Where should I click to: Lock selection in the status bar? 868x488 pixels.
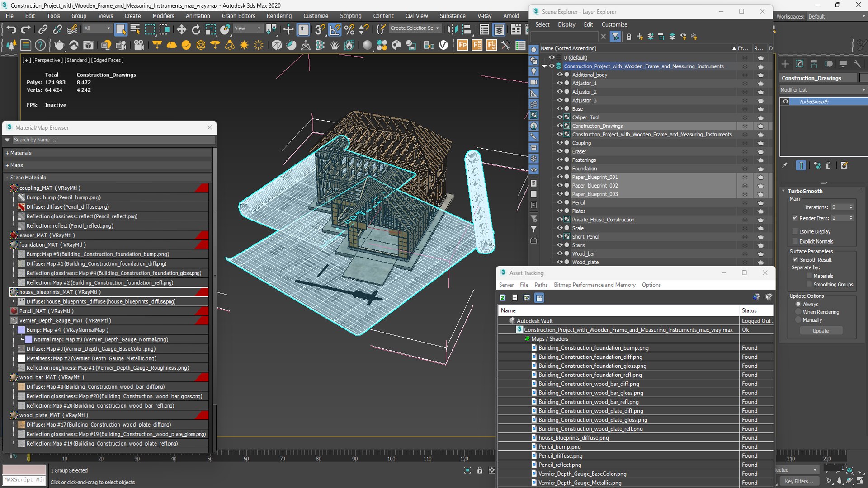480,470
